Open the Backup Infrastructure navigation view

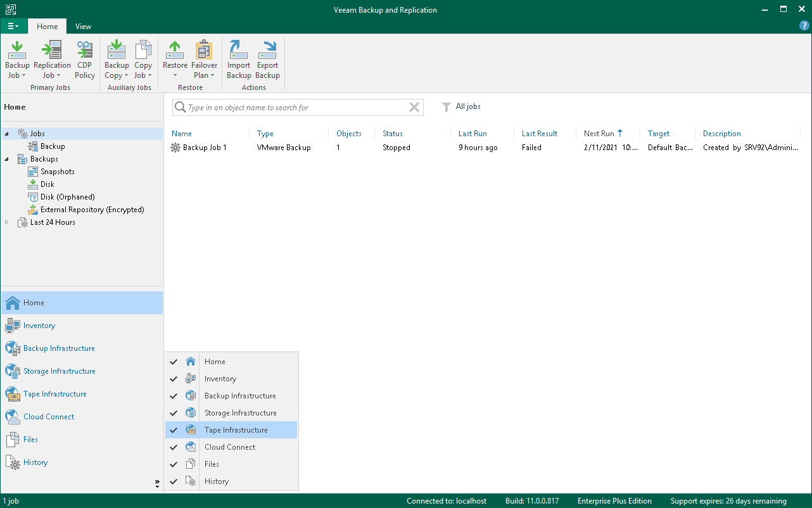58,348
